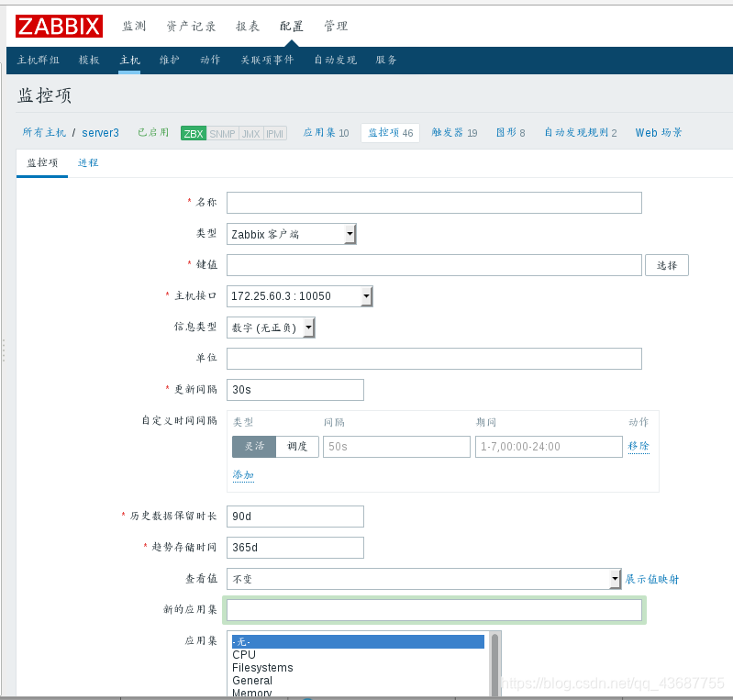This screenshot has height=700, width=733.
Task: Click the 间隔 field showing 50s
Action: point(396,447)
